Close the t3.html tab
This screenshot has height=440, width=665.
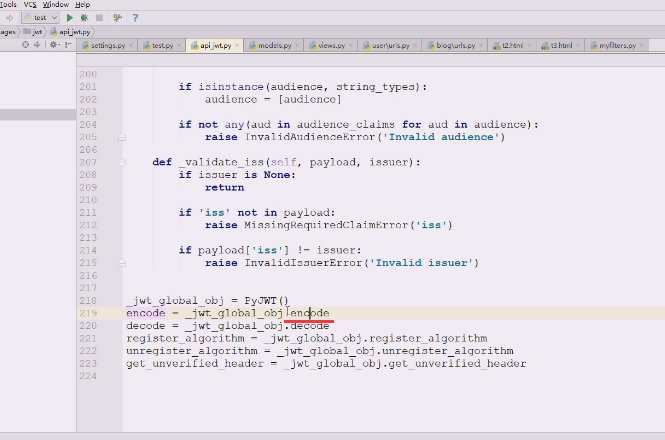pyautogui.click(x=578, y=45)
